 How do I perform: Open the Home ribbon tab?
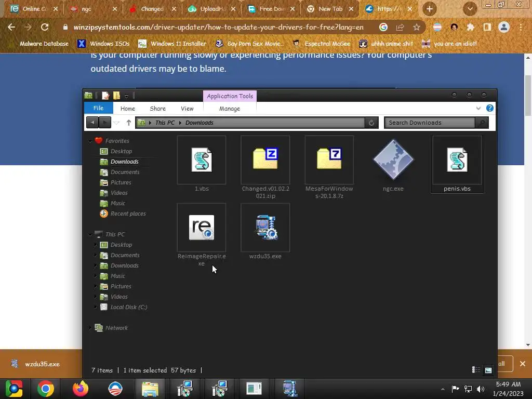pyautogui.click(x=128, y=109)
